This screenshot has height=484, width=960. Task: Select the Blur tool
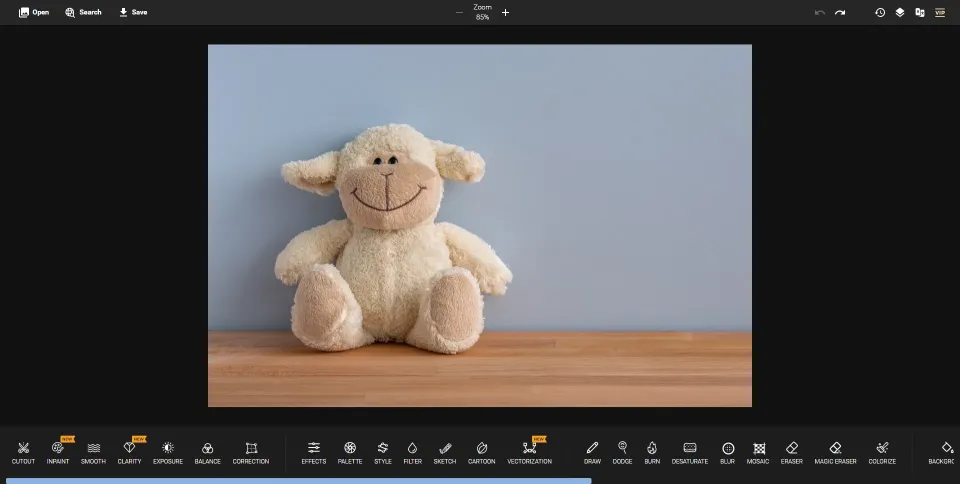point(728,453)
